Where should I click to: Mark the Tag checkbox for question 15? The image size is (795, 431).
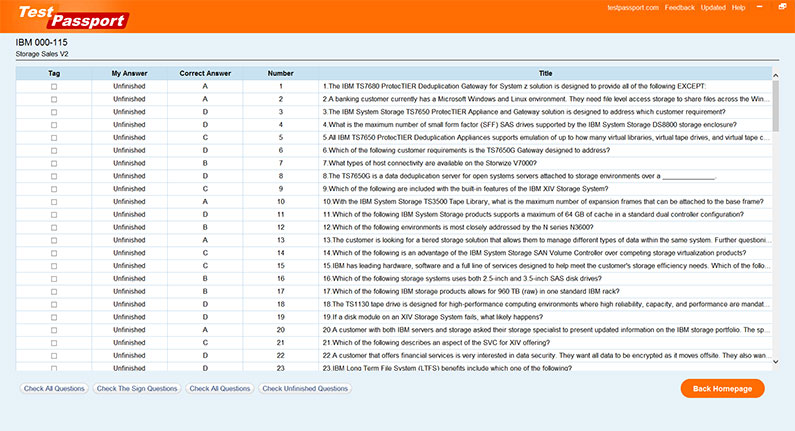click(x=54, y=264)
